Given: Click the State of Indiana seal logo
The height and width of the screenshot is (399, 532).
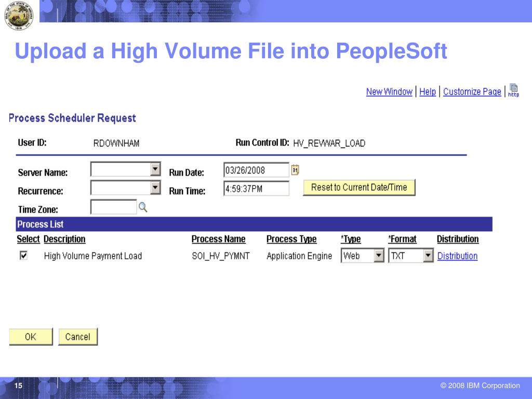Looking at the screenshot, I should [x=19, y=15].
